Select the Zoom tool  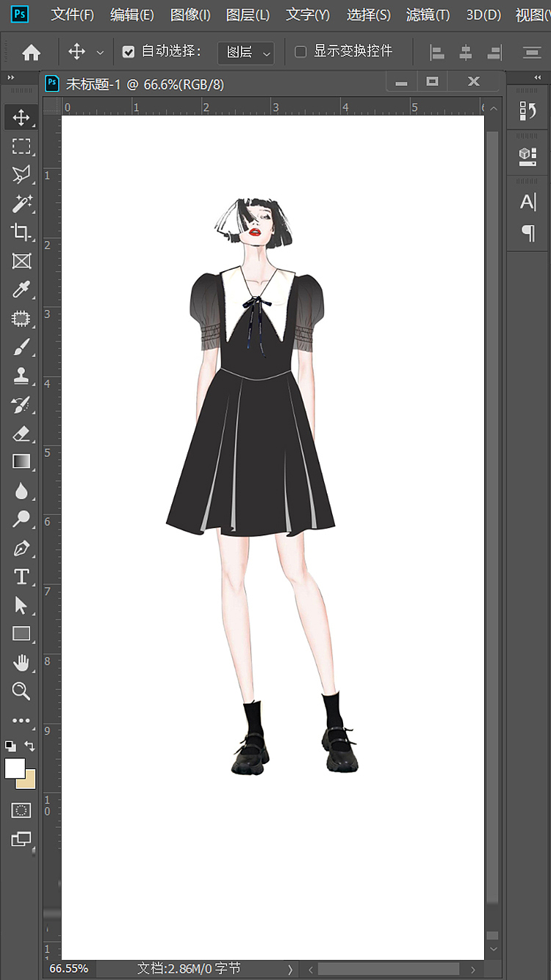pos(21,691)
